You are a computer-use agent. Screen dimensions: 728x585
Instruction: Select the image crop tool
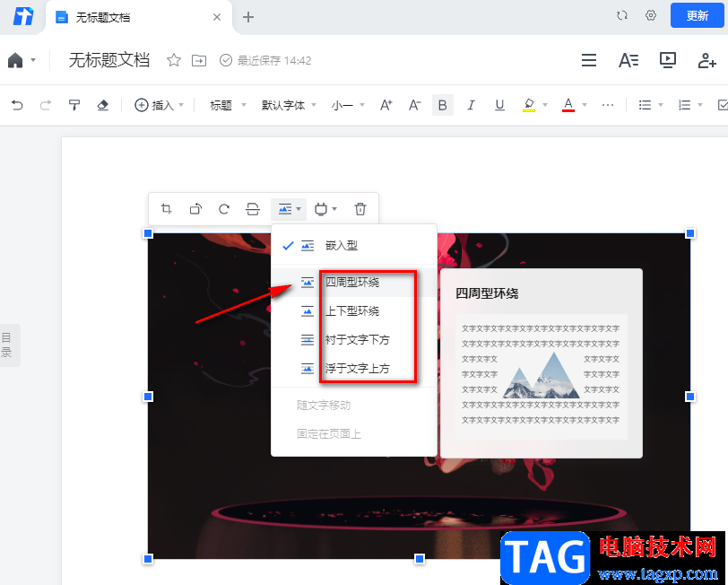click(x=166, y=209)
